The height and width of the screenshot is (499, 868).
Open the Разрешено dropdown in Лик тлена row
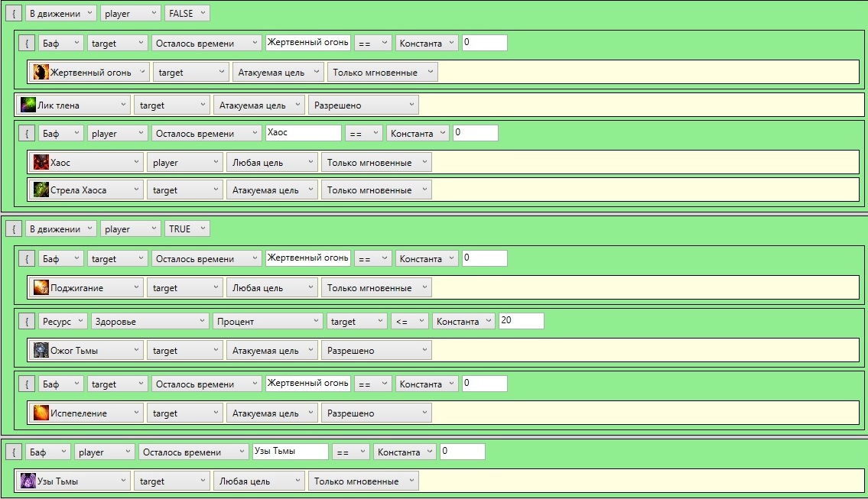pyautogui.click(x=363, y=105)
